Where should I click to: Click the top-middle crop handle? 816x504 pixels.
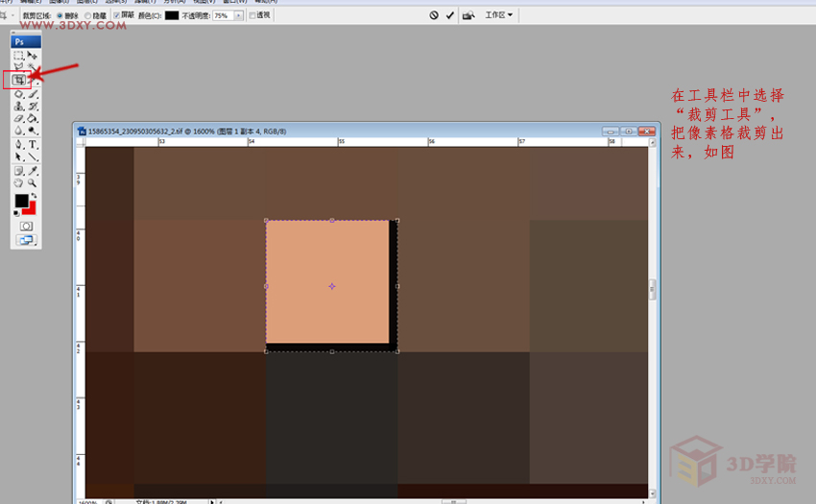[332, 220]
